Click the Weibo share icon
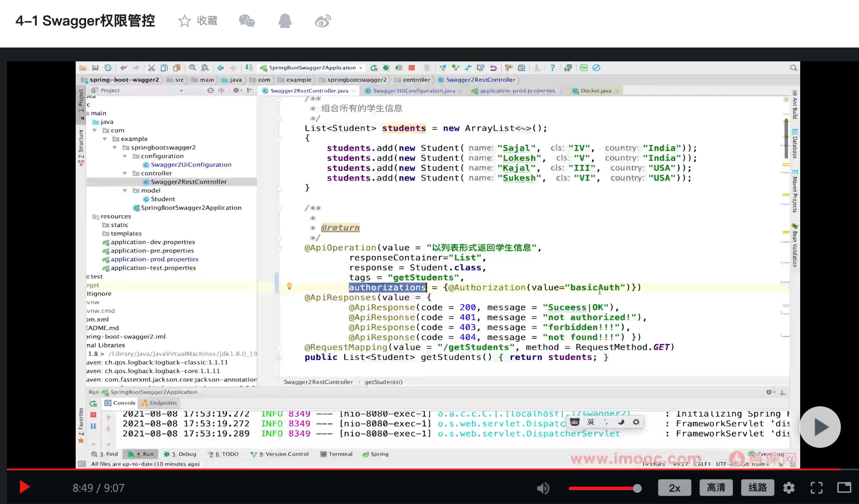 click(323, 21)
